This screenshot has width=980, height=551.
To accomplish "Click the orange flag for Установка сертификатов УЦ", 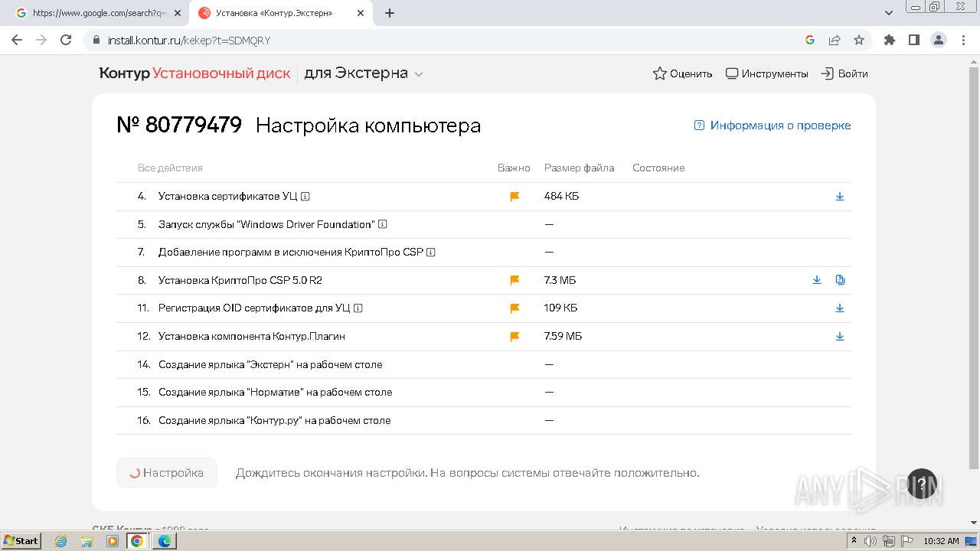I will 514,197.
